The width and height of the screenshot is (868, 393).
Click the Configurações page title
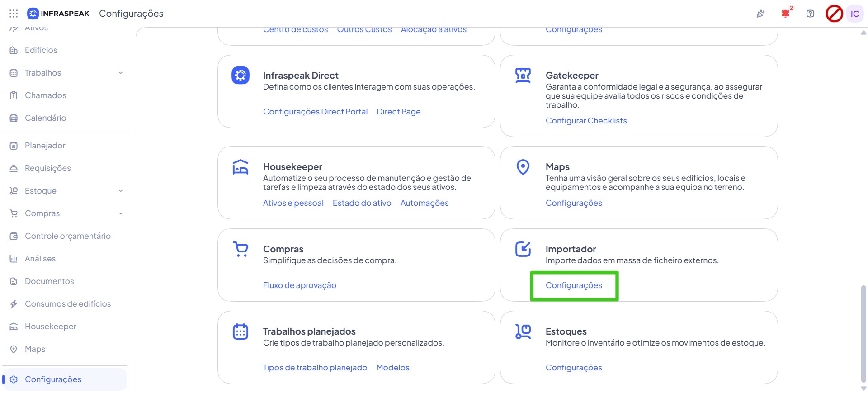click(131, 14)
